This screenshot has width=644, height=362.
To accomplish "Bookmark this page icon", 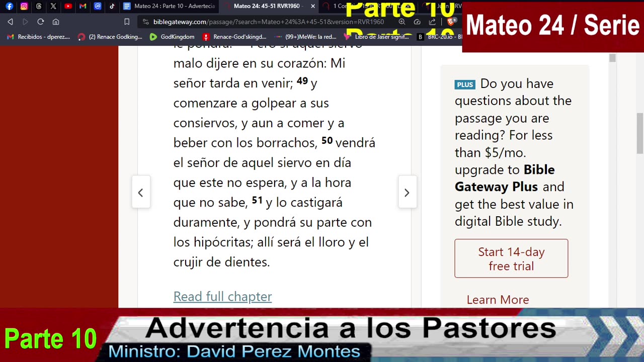I will tap(127, 22).
